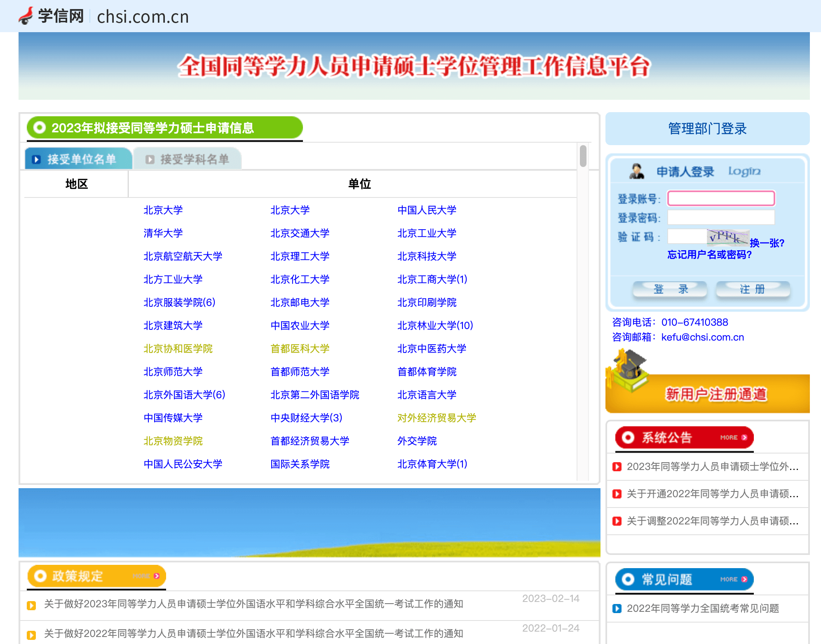Click the blue bullet beside 2022年同等学力全国统考常见问题

pos(617,609)
